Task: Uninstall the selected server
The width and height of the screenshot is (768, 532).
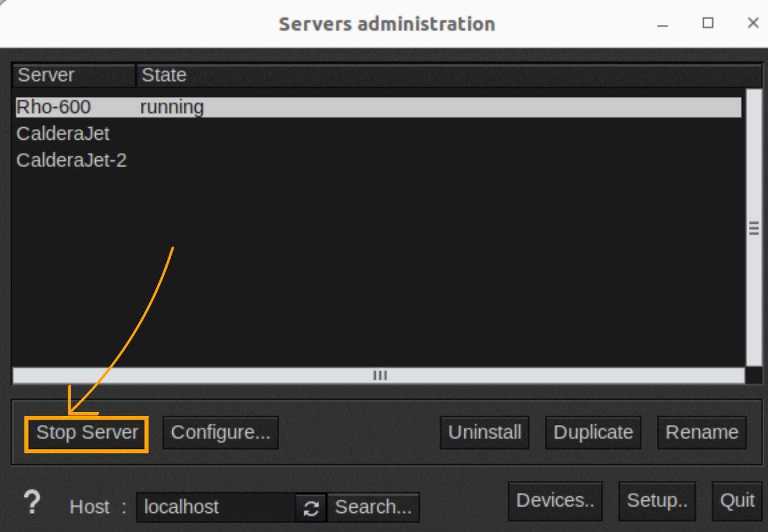Action: 484,433
